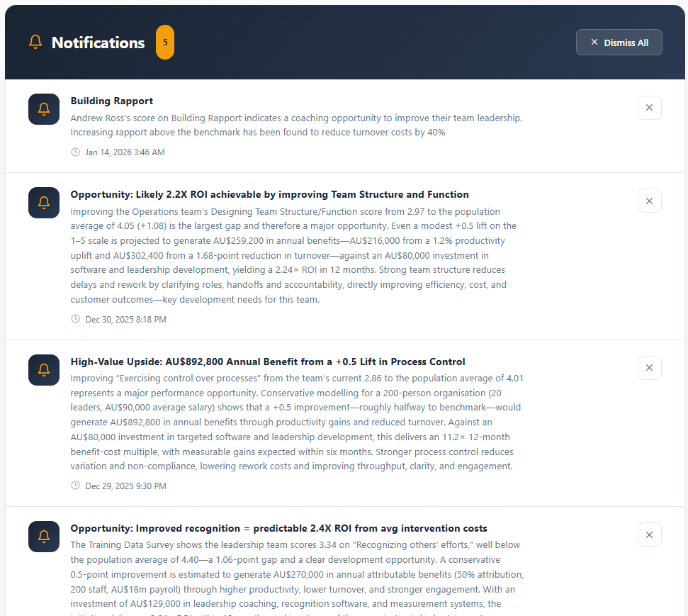Click bell icon beside Improved recognition notification
The height and width of the screenshot is (616, 688).
coord(44,537)
